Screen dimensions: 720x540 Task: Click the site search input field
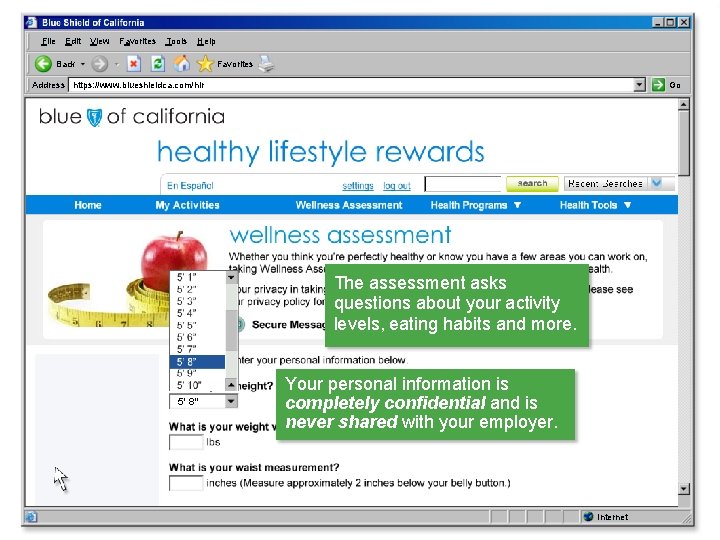point(463,184)
